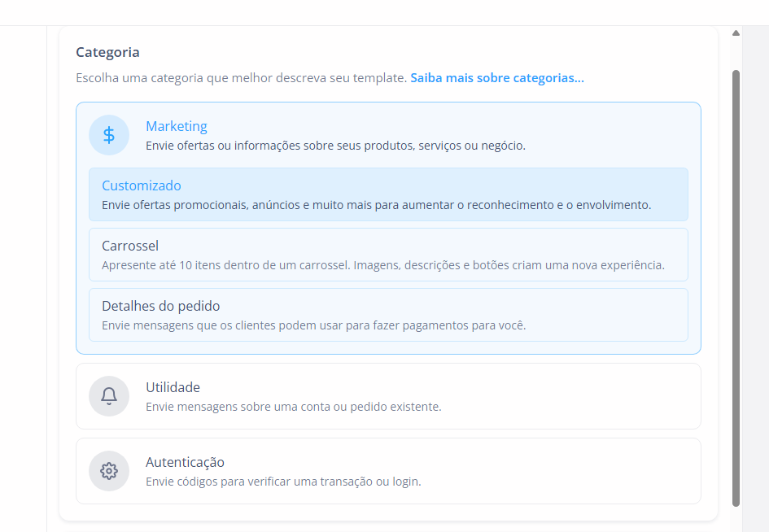This screenshot has height=532, width=769.
Task: Click Marketing description about ofertas ou informações
Action: (335, 146)
